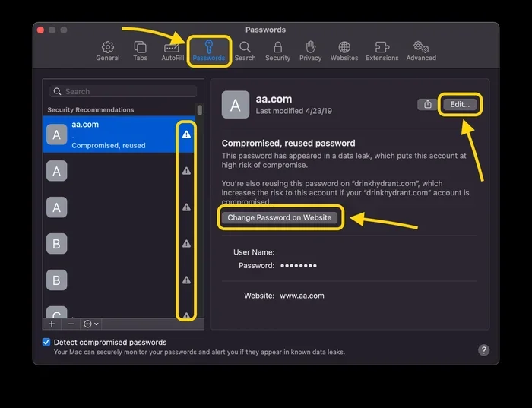Image resolution: width=532 pixels, height=408 pixels.
Task: Click the Last modified 4/23/19 text
Action: pyautogui.click(x=294, y=111)
